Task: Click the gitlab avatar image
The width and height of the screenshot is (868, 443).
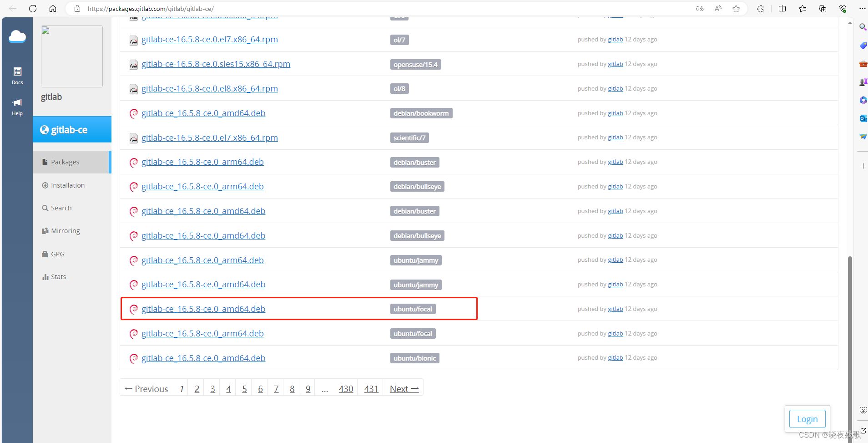Action: point(72,56)
